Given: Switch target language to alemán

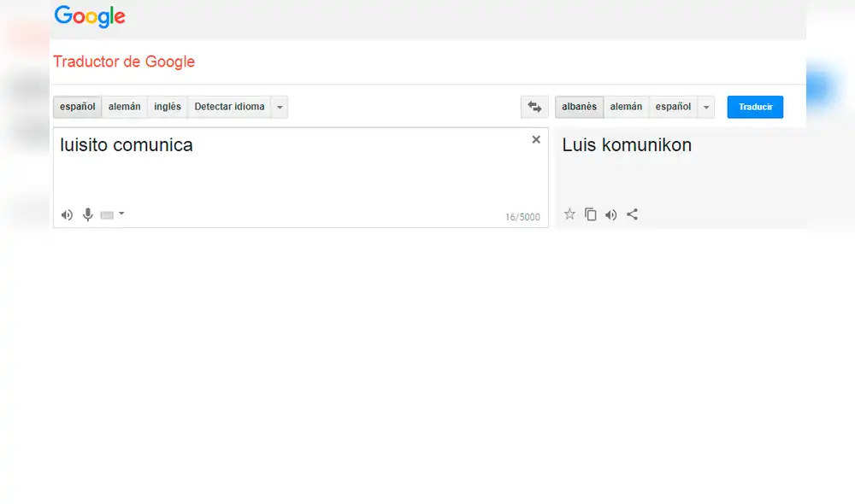Looking at the screenshot, I should (626, 107).
